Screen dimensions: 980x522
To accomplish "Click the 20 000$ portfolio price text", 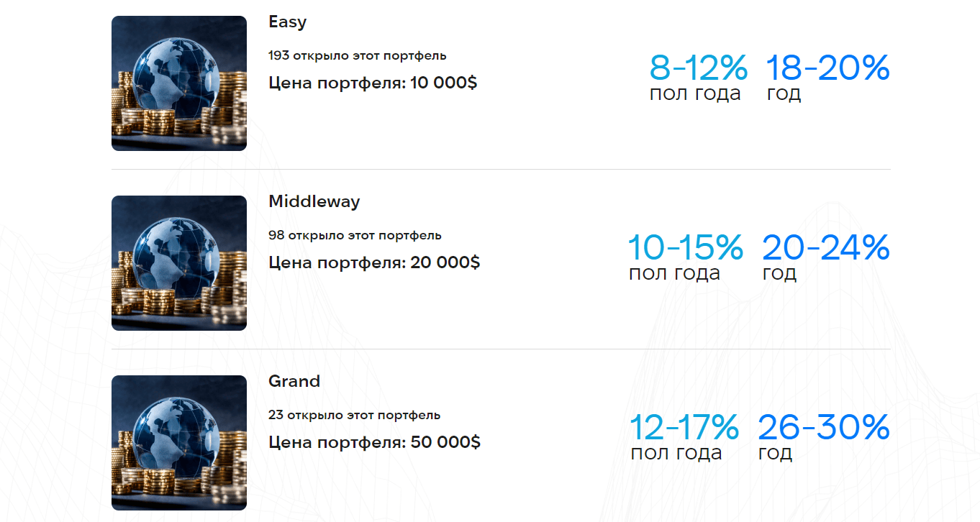I will (374, 262).
